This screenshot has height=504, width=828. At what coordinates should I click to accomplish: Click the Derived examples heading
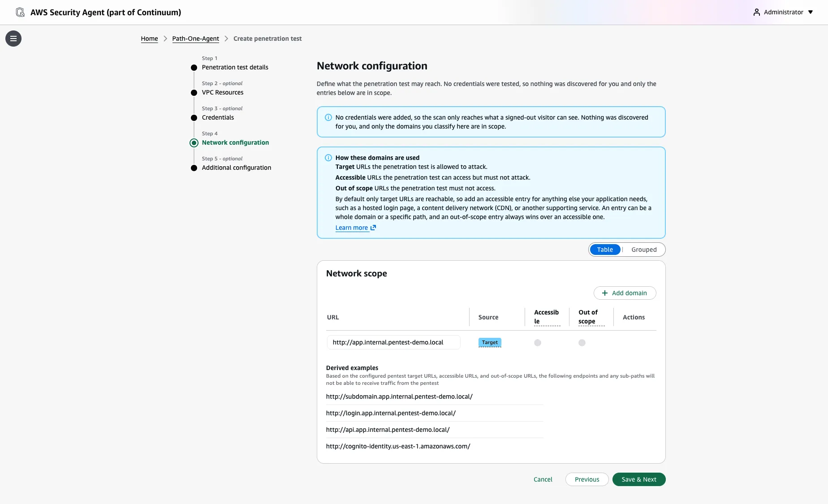352,368
